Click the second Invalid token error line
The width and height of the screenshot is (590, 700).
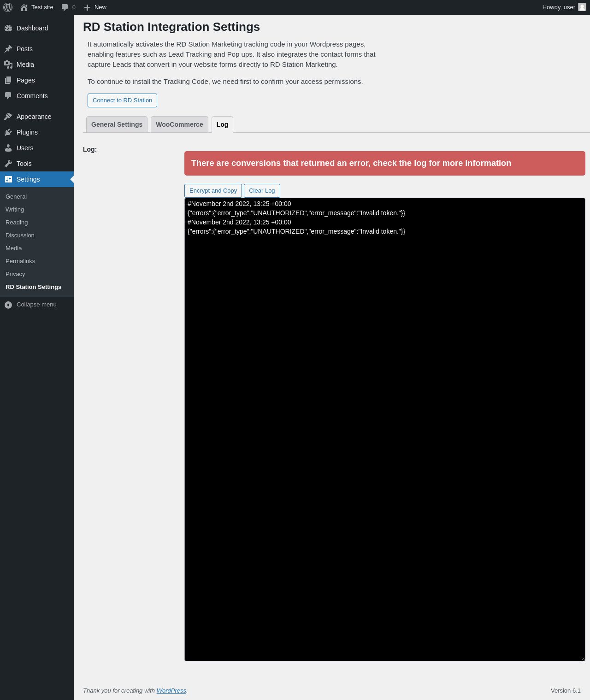[x=296, y=231]
